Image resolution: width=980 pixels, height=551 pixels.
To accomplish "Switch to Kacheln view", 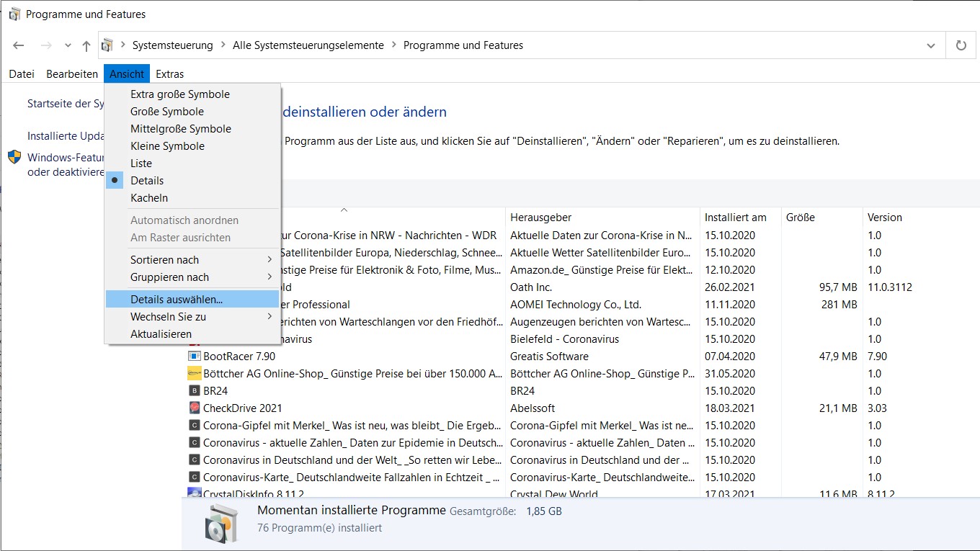I will click(x=192, y=198).
